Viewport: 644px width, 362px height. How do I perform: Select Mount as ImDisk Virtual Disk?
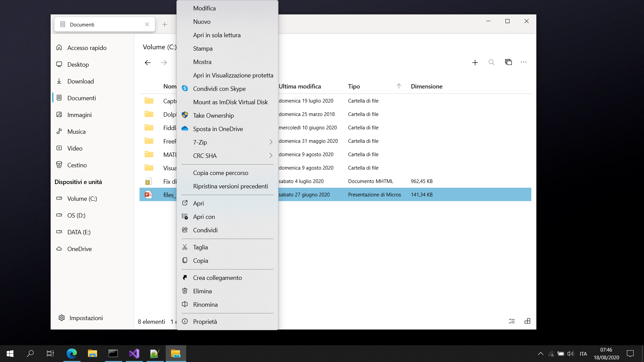click(227, 102)
